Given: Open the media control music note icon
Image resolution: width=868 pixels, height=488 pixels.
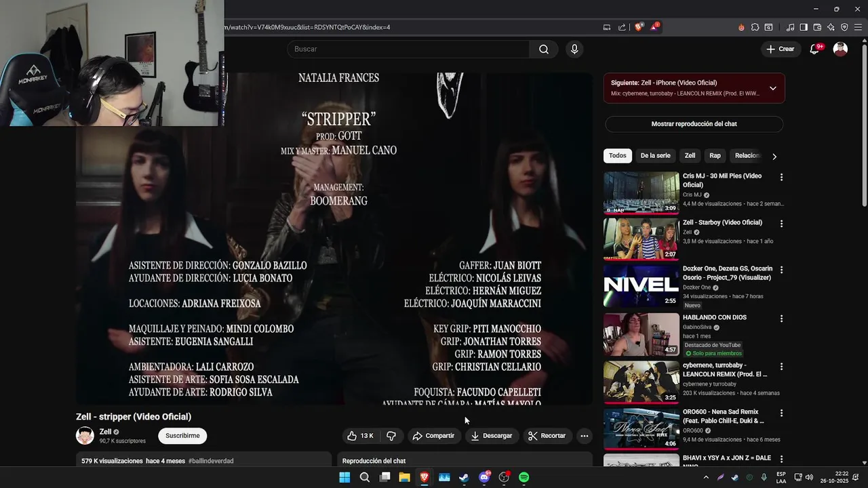Looking at the screenshot, I should pyautogui.click(x=790, y=27).
